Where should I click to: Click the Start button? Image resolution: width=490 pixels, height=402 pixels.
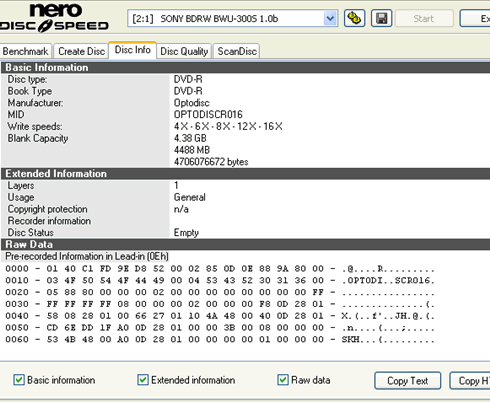[424, 18]
